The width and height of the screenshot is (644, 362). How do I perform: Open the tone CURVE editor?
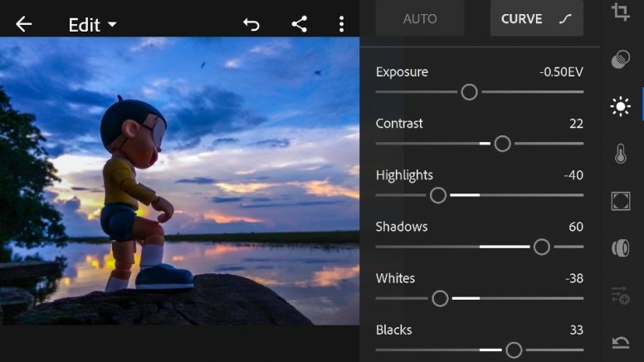(537, 18)
